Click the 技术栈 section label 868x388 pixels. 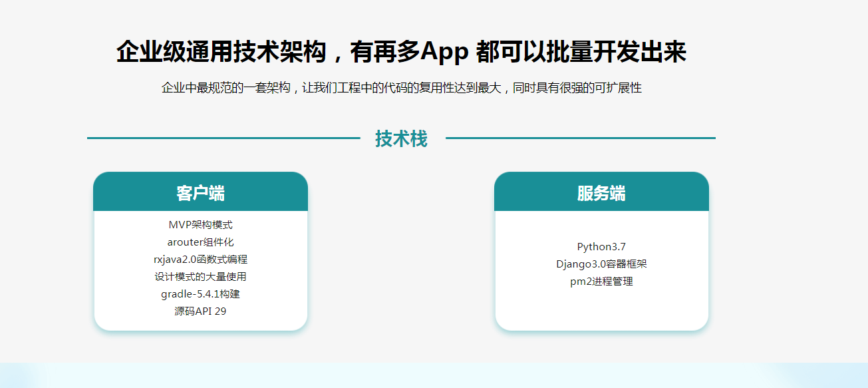(402, 138)
